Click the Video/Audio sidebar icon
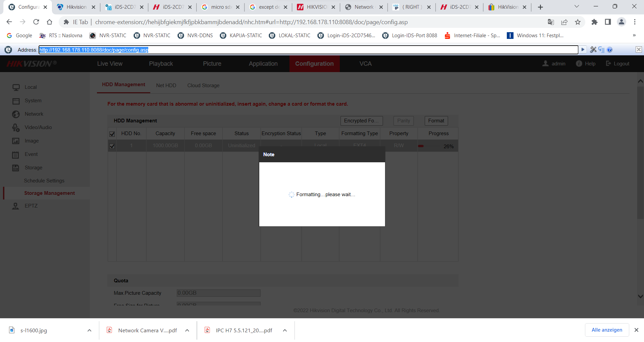644x342 pixels. coord(16,127)
